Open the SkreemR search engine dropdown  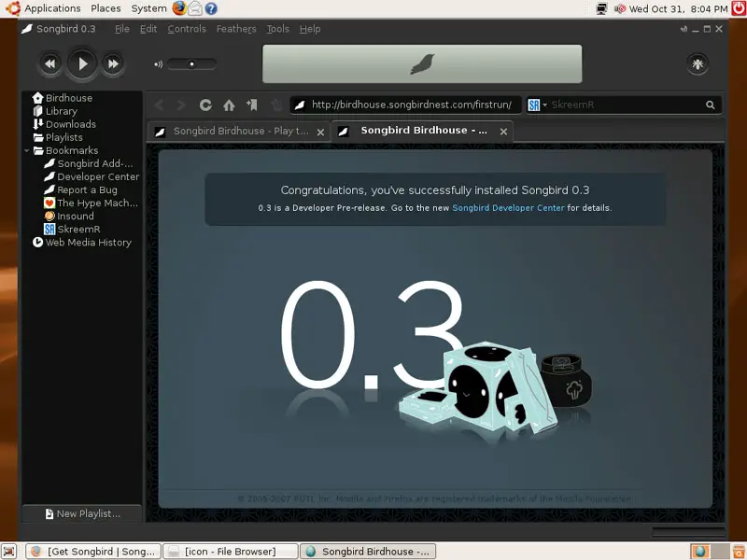click(538, 105)
